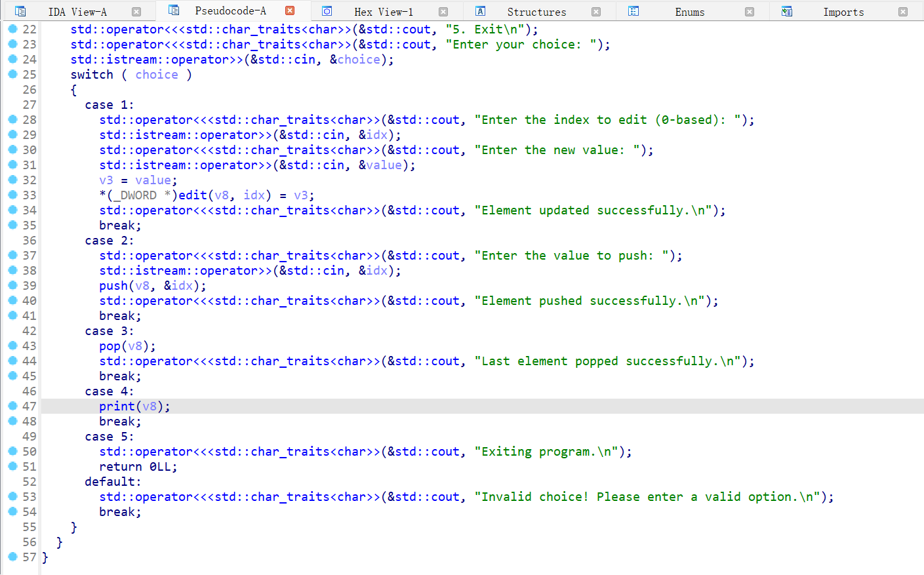This screenshot has height=575, width=924.
Task: Click the Enums tab icon
Action: click(x=633, y=11)
